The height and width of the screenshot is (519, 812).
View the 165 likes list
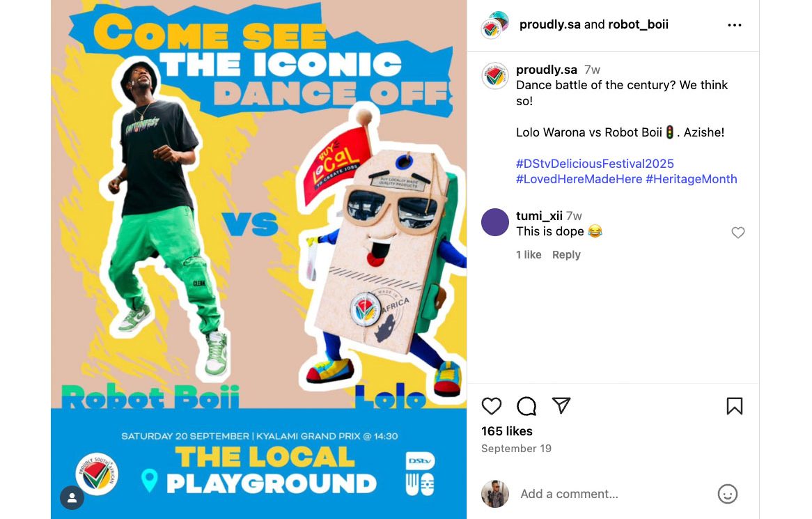click(506, 431)
